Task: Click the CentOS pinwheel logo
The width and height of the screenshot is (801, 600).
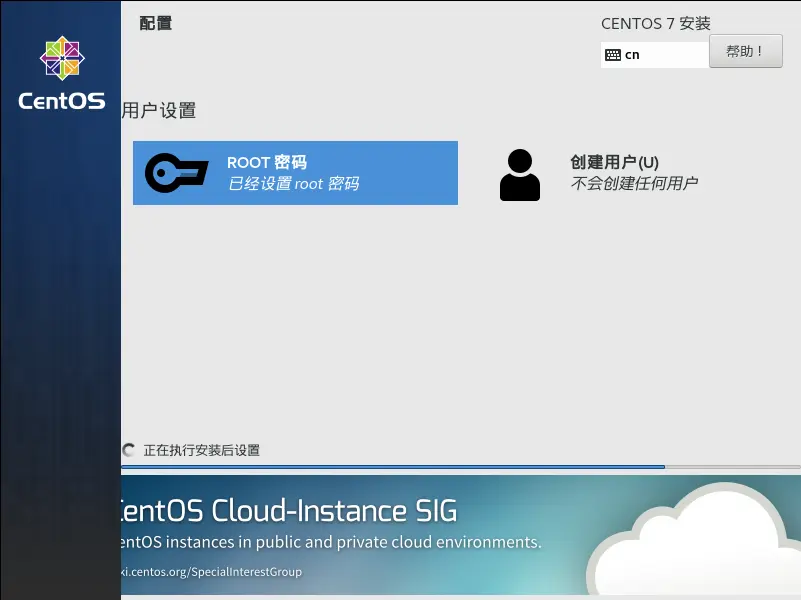Action: click(62, 58)
